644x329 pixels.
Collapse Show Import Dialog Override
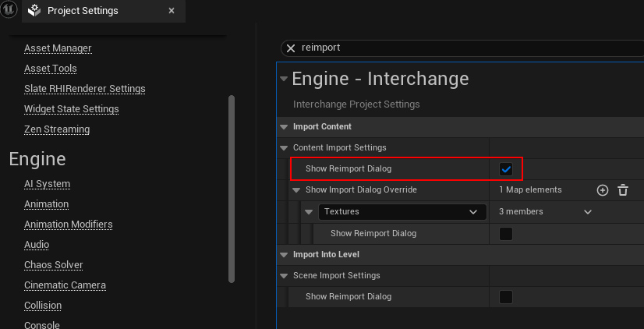pyautogui.click(x=296, y=190)
